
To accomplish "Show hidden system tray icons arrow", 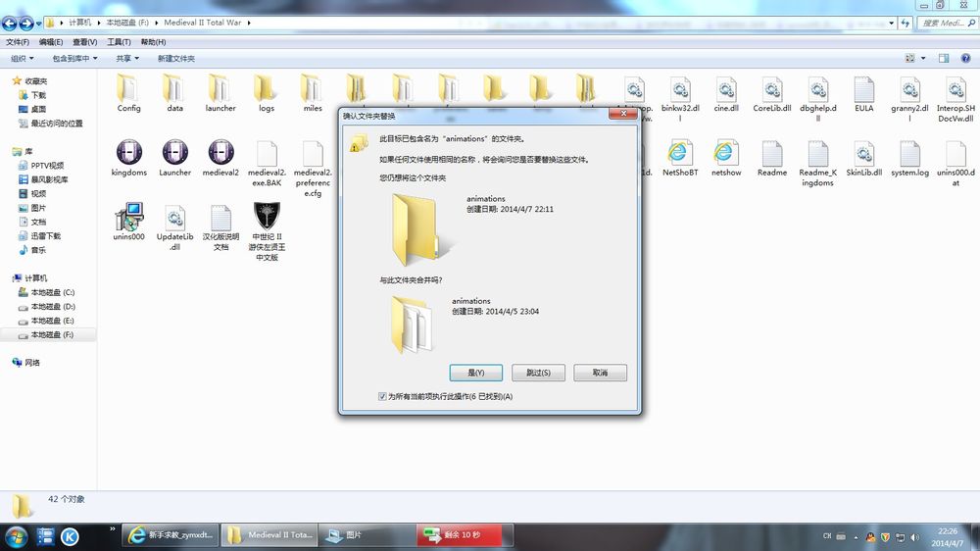I will 856,537.
